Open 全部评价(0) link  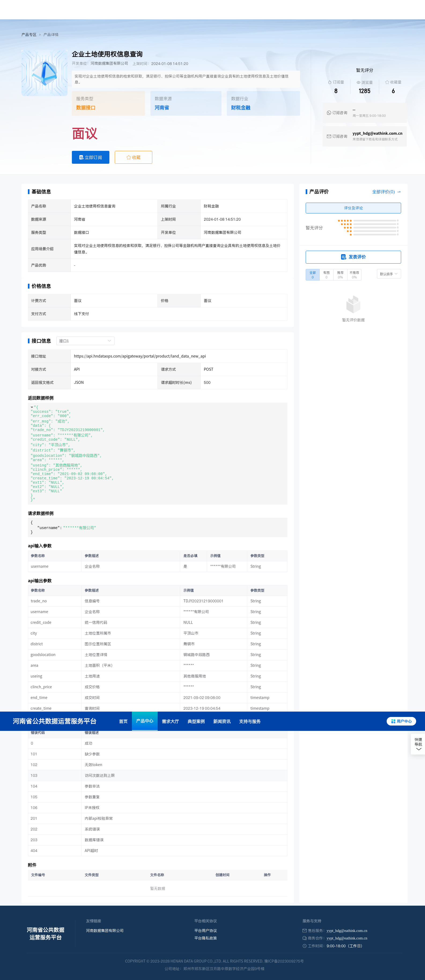[386, 192]
